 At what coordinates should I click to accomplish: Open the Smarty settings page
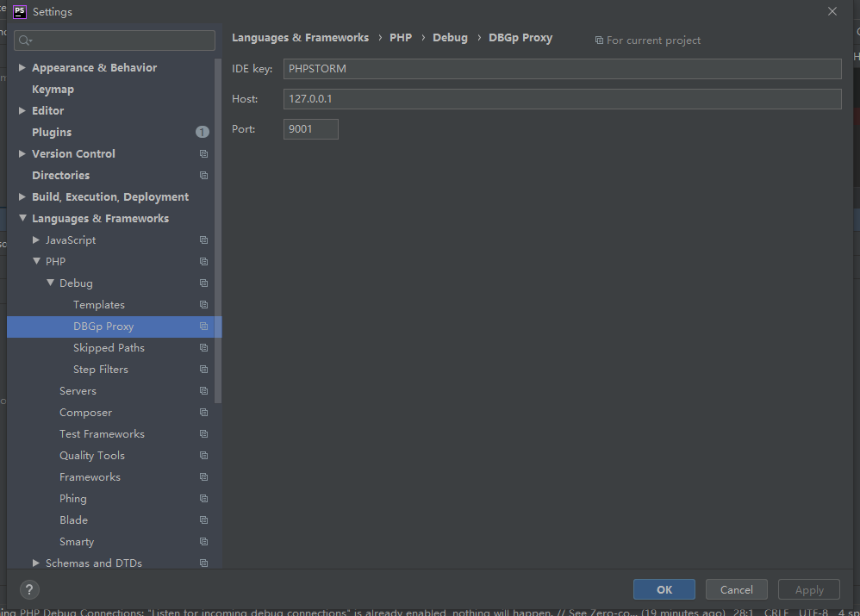click(77, 541)
